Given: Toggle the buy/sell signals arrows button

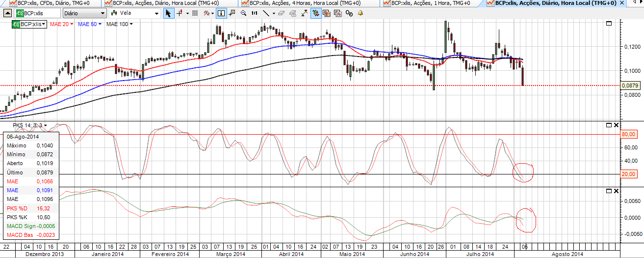Looking at the screenshot, I should pos(315,13).
